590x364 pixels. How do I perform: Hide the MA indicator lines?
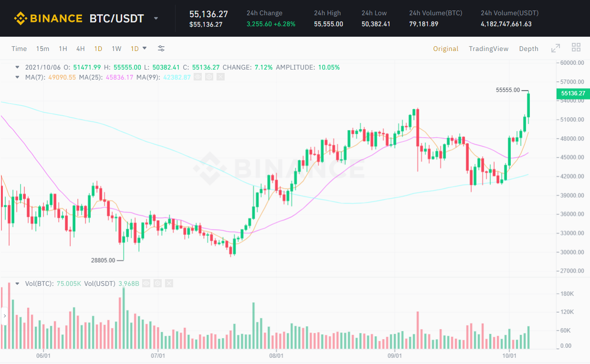coord(197,77)
